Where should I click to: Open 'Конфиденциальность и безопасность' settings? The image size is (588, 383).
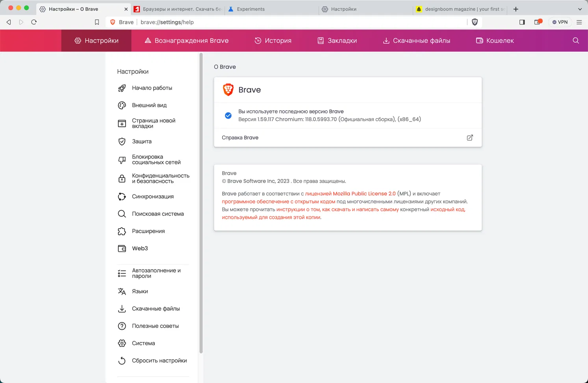click(161, 179)
